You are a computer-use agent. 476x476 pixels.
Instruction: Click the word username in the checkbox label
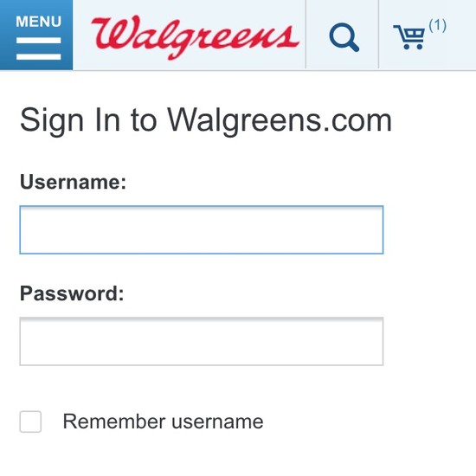click(x=217, y=422)
